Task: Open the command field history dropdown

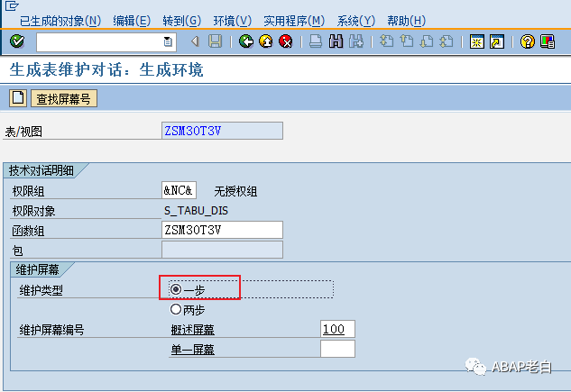Action: click(x=168, y=41)
